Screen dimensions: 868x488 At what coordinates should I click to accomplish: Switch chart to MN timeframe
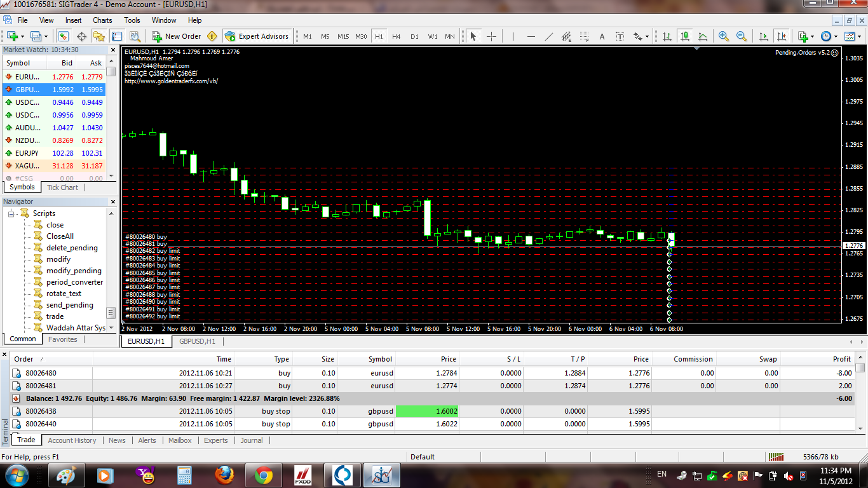[x=450, y=36]
